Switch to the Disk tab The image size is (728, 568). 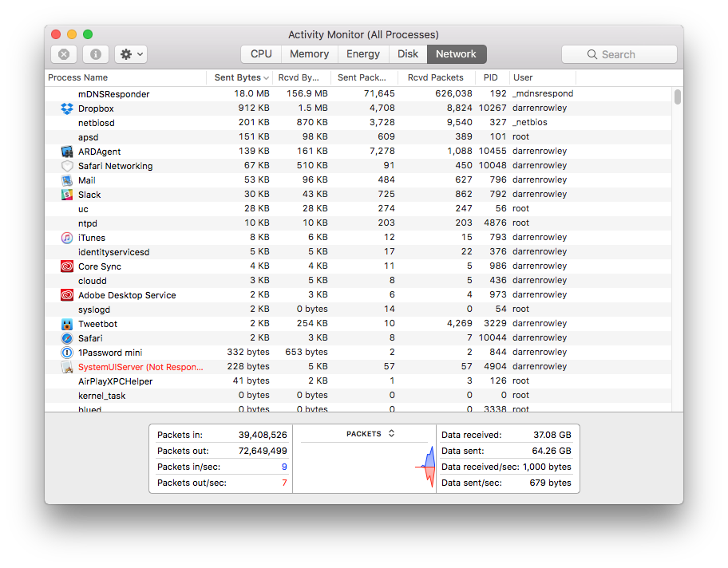pos(408,53)
